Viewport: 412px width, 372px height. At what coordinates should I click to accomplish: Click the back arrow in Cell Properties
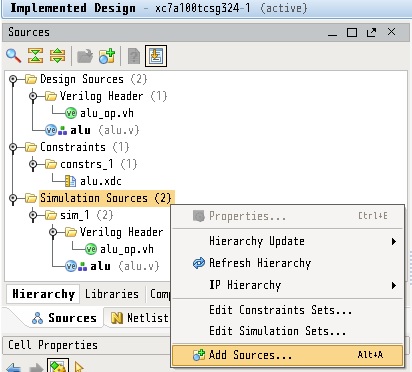point(13,367)
